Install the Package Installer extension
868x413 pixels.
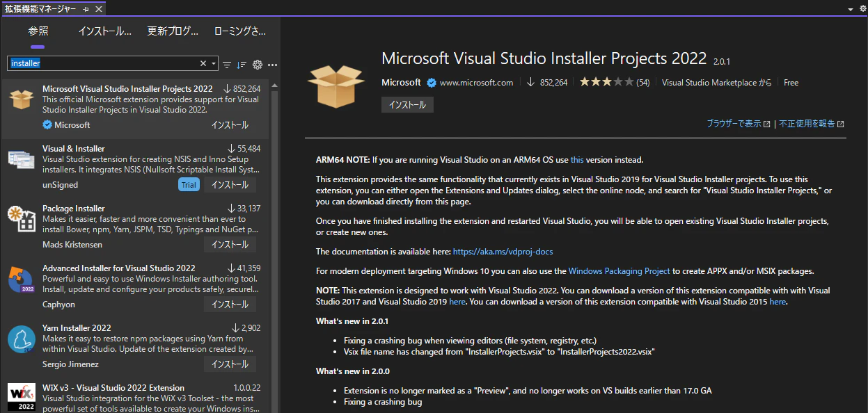[230, 245]
